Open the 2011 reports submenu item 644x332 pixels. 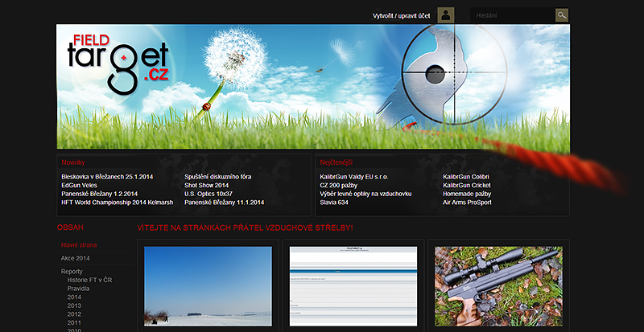[x=74, y=322]
